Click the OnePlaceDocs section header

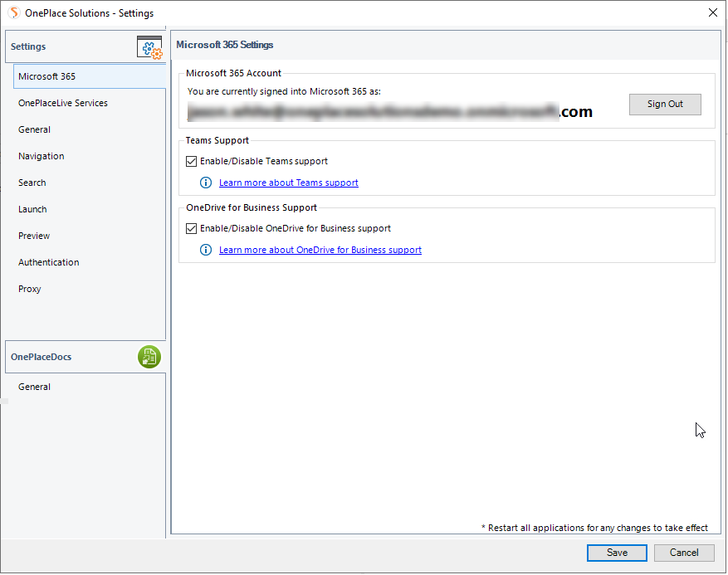click(85, 357)
